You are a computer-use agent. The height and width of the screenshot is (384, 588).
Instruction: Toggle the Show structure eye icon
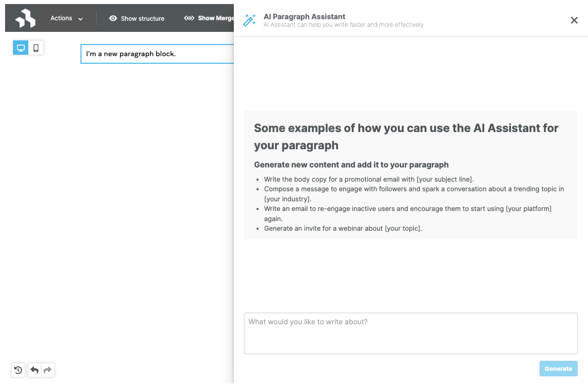click(x=113, y=18)
